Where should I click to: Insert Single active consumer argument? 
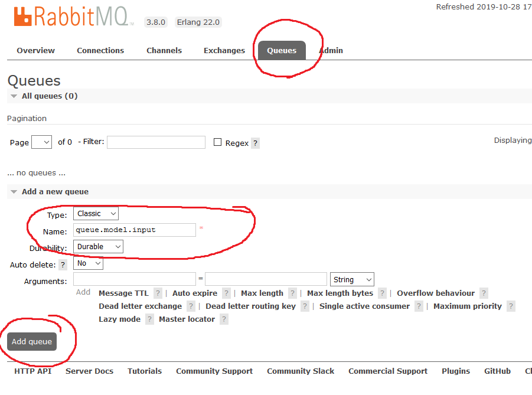click(x=365, y=306)
